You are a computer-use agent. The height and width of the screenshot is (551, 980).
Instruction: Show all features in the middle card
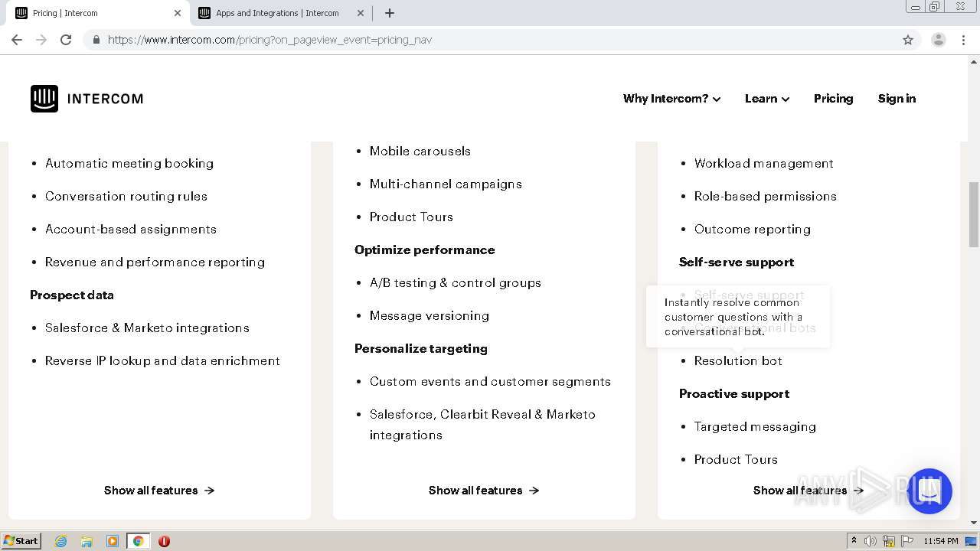pyautogui.click(x=484, y=491)
